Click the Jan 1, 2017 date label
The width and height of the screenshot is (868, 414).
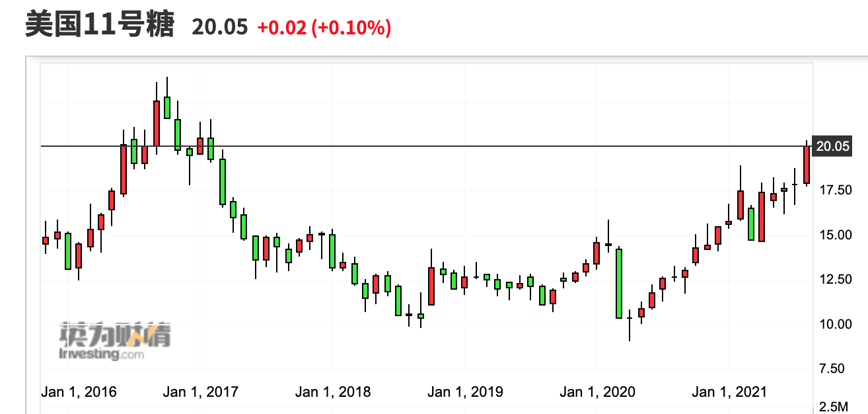(201, 392)
